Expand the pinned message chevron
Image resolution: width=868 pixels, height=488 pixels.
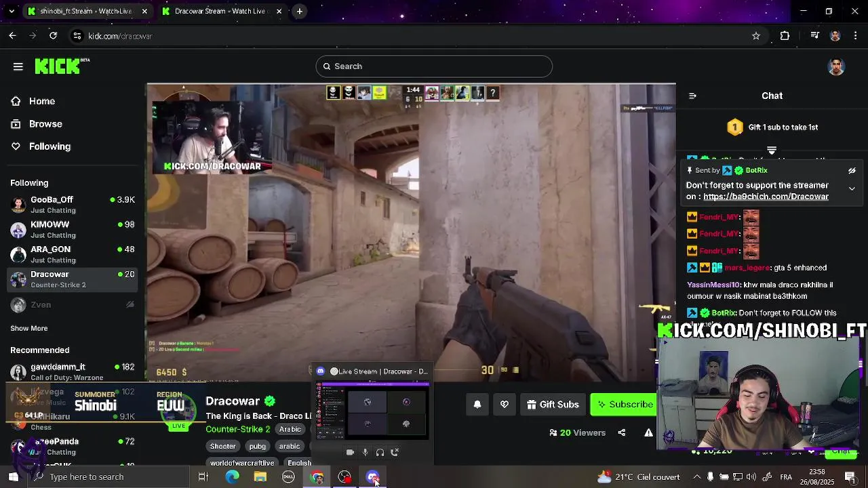pos(852,189)
